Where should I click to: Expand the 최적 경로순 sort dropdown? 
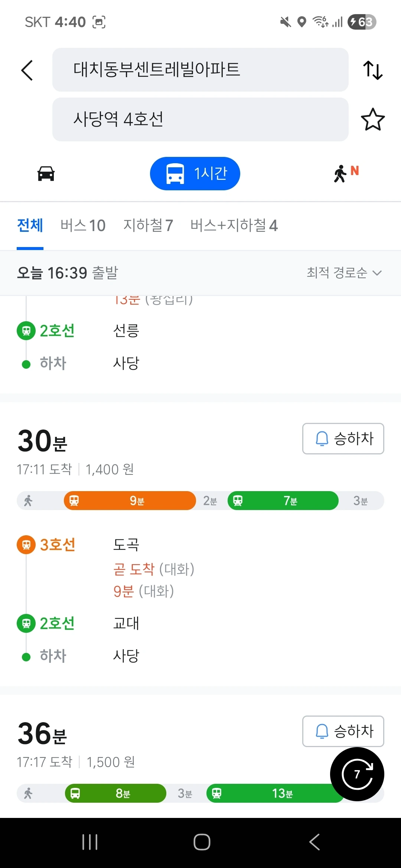coord(344,273)
